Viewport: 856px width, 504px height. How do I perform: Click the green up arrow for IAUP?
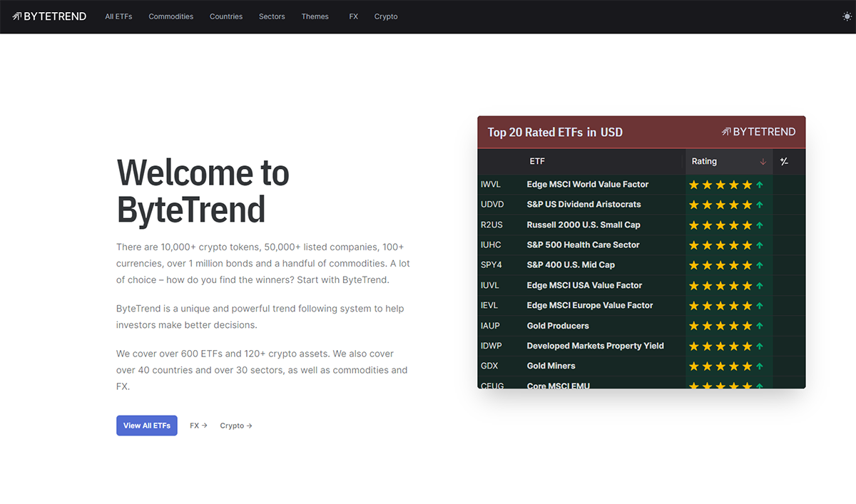760,326
